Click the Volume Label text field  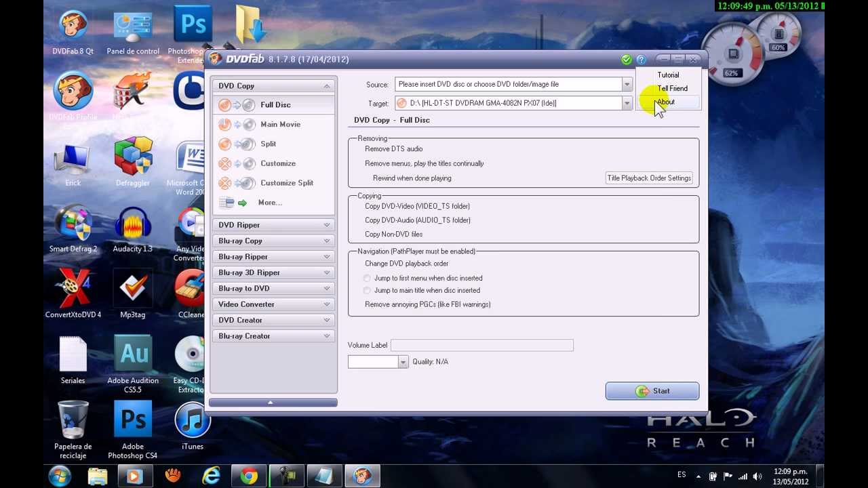click(x=482, y=346)
